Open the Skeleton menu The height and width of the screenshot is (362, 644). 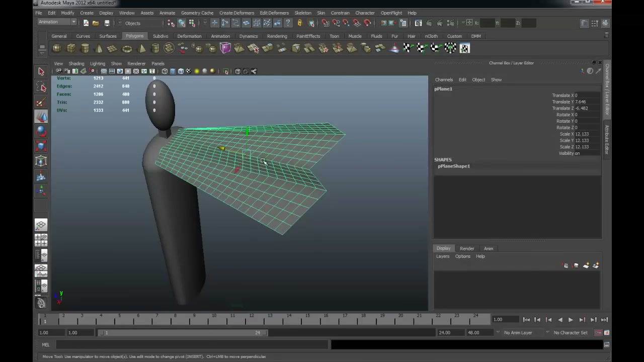click(303, 13)
